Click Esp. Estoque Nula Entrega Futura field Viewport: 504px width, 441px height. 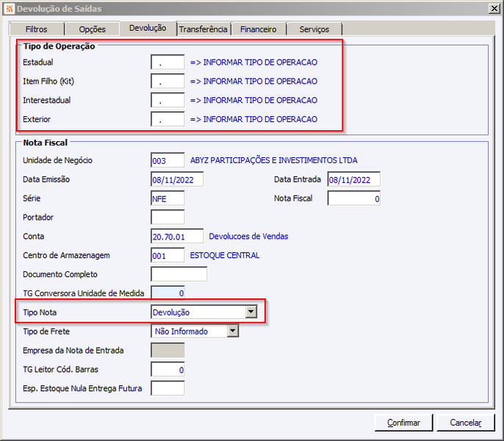(x=168, y=388)
